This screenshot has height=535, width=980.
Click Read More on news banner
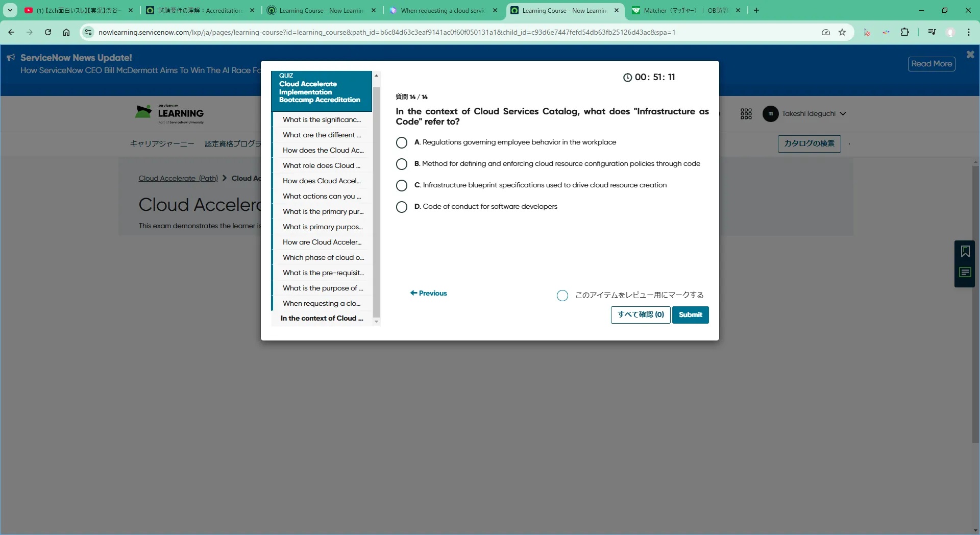pos(932,64)
